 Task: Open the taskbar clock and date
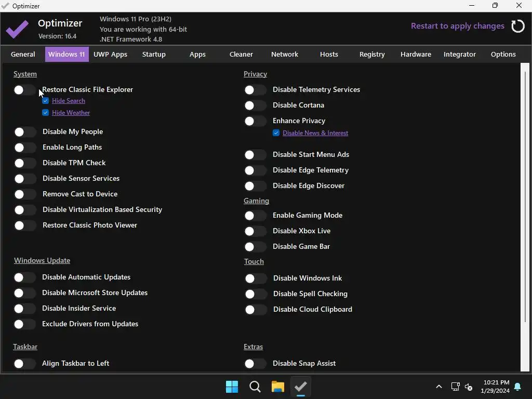coord(495,387)
